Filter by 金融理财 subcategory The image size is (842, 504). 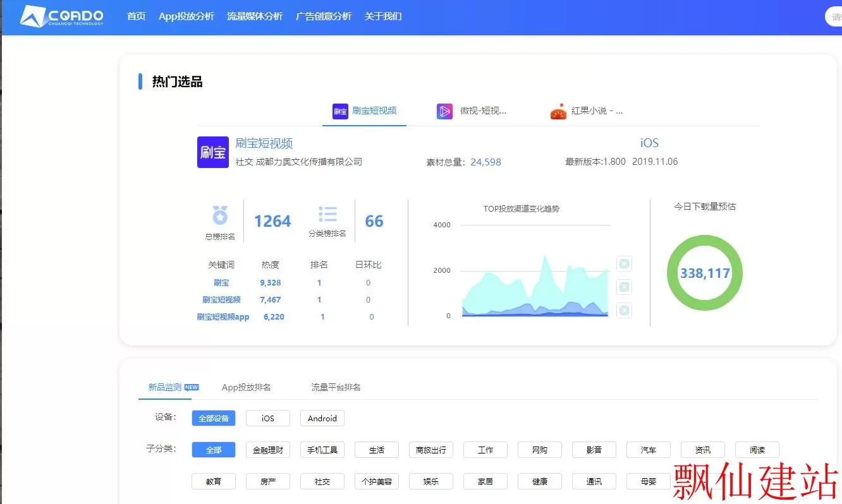(268, 450)
